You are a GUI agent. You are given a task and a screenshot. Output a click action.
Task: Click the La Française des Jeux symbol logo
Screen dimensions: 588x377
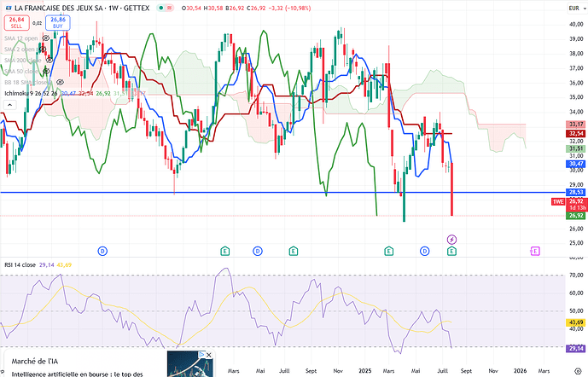coord(7,7)
